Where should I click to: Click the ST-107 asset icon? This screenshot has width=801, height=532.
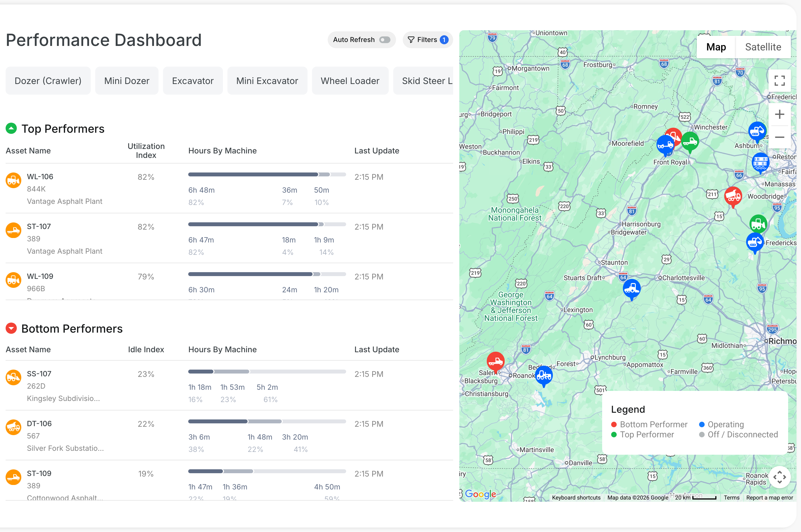pyautogui.click(x=13, y=230)
